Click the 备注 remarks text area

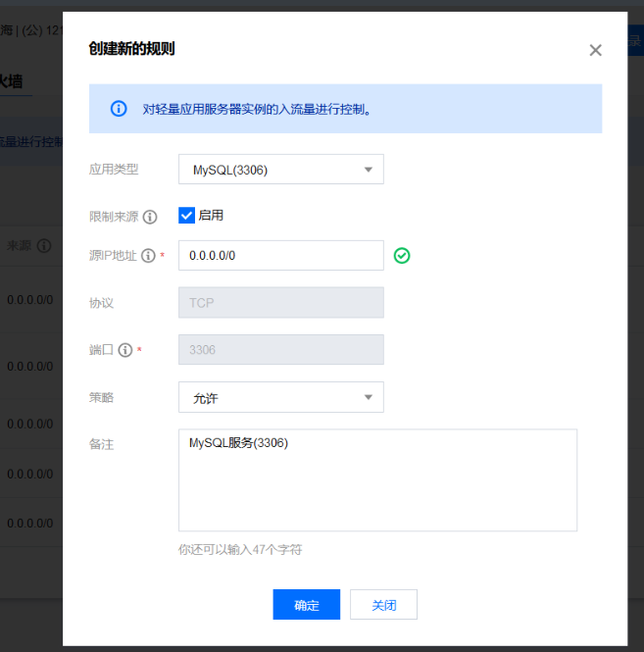click(377, 479)
